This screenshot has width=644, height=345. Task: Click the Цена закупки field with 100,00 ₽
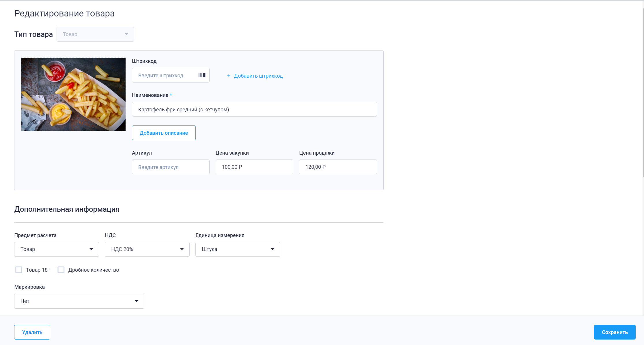(254, 167)
